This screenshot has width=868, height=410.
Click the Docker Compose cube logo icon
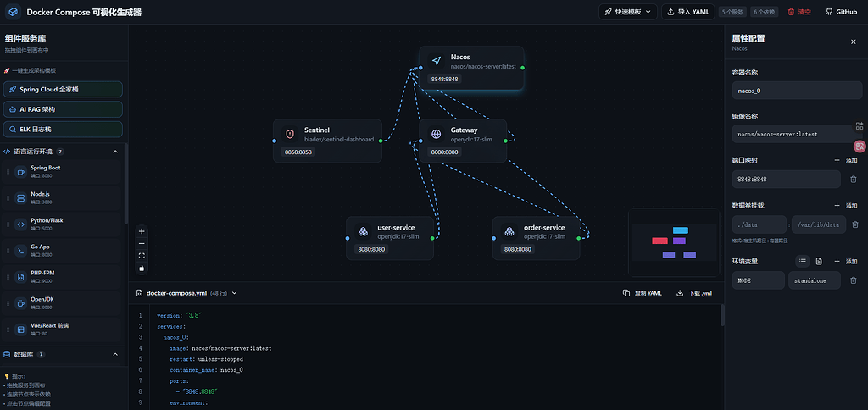click(13, 12)
